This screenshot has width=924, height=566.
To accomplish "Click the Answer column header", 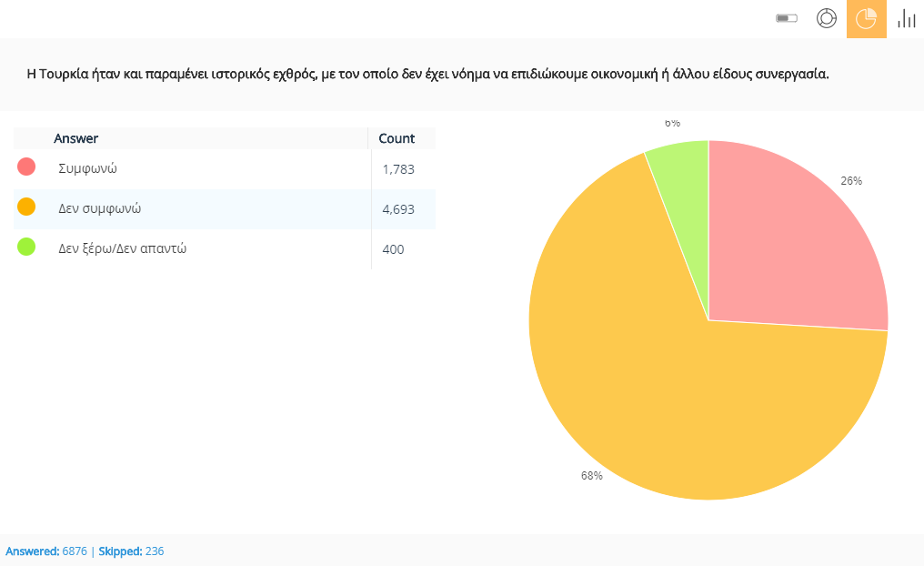I will tap(76, 138).
